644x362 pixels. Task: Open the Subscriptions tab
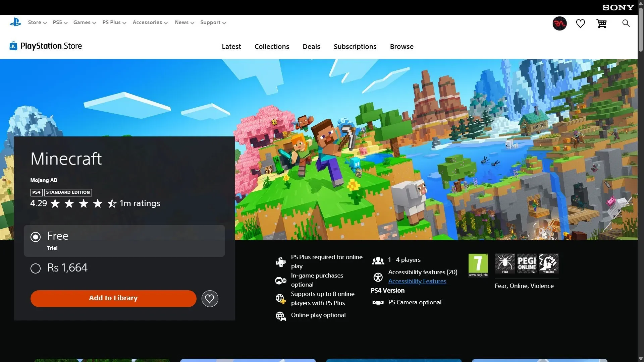(355, 47)
